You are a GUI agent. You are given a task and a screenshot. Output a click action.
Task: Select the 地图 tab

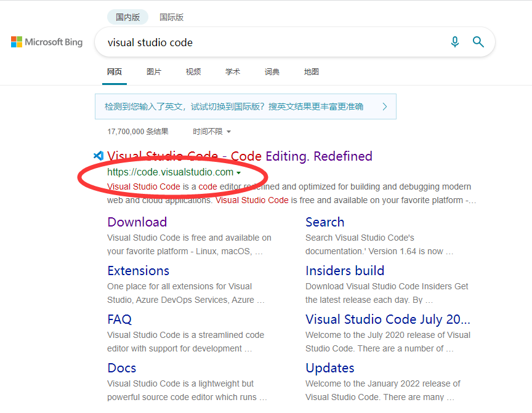coord(311,72)
